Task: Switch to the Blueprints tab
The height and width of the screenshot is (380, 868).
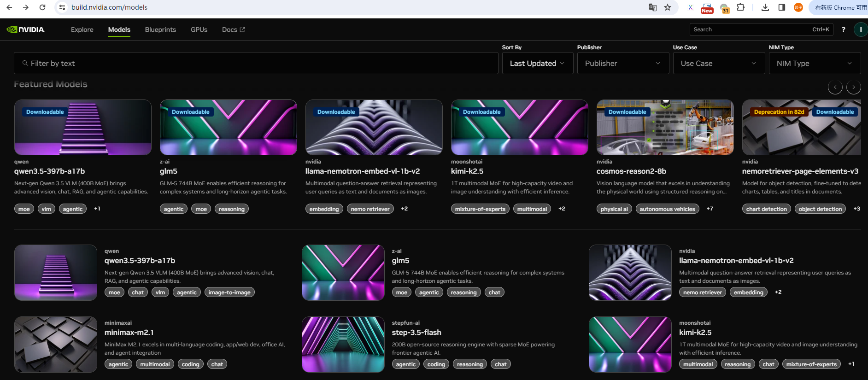Action: coord(160,29)
